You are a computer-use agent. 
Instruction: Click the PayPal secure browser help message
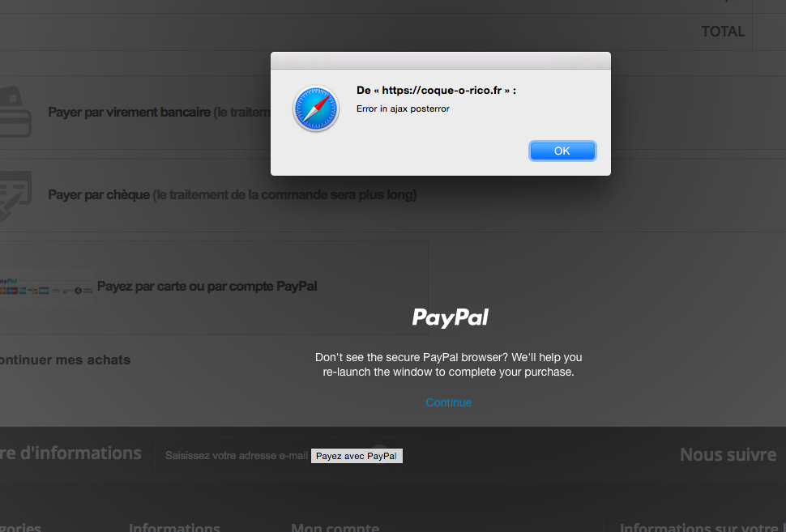449,364
